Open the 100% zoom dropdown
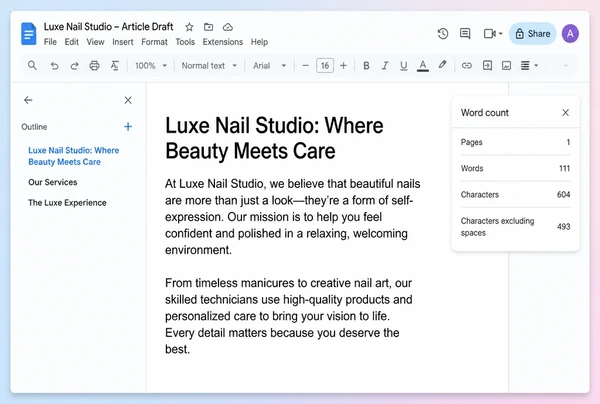 pos(151,66)
